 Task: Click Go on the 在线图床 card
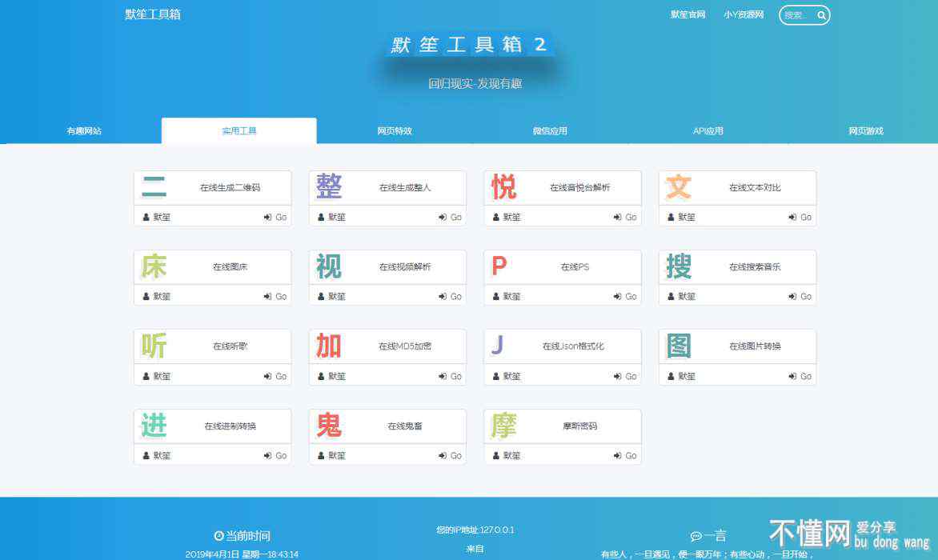[275, 297]
